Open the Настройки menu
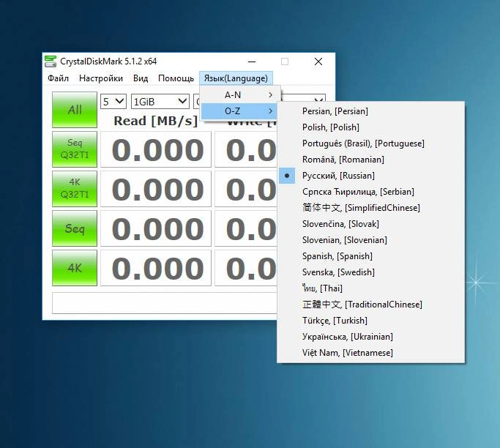The image size is (500, 448). tap(101, 78)
